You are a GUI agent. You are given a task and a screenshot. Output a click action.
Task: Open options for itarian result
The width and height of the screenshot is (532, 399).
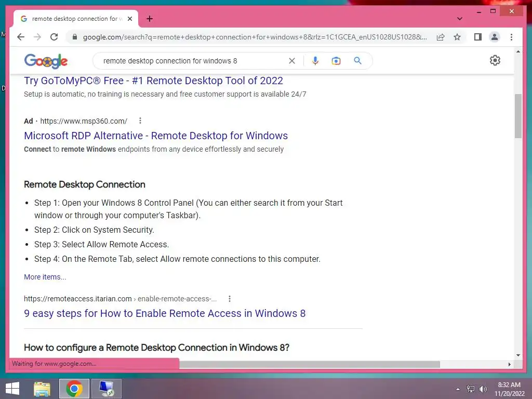coord(230,299)
